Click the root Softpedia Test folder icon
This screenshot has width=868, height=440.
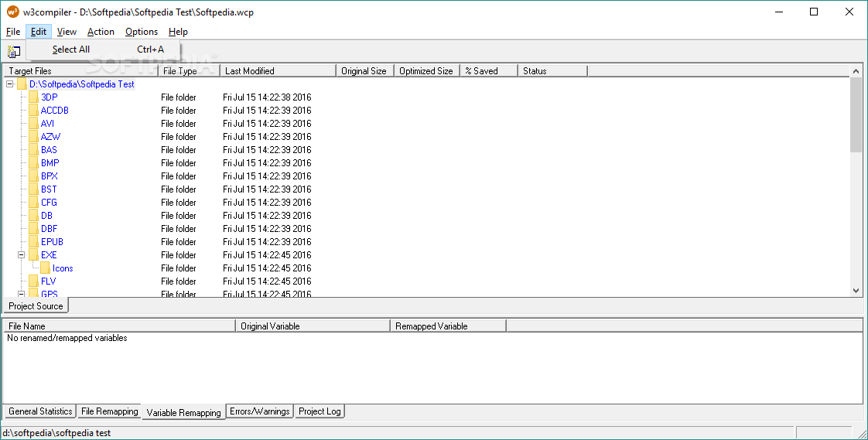pos(22,84)
